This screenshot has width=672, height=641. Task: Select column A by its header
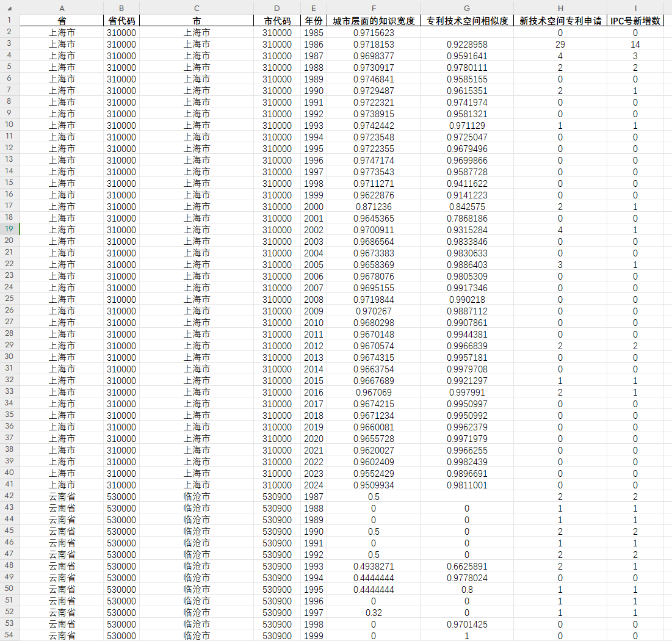pyautogui.click(x=62, y=8)
